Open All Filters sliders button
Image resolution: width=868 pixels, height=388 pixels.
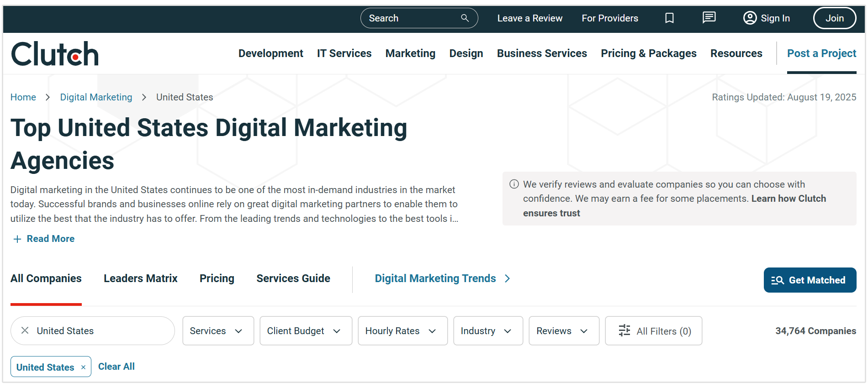click(x=653, y=331)
